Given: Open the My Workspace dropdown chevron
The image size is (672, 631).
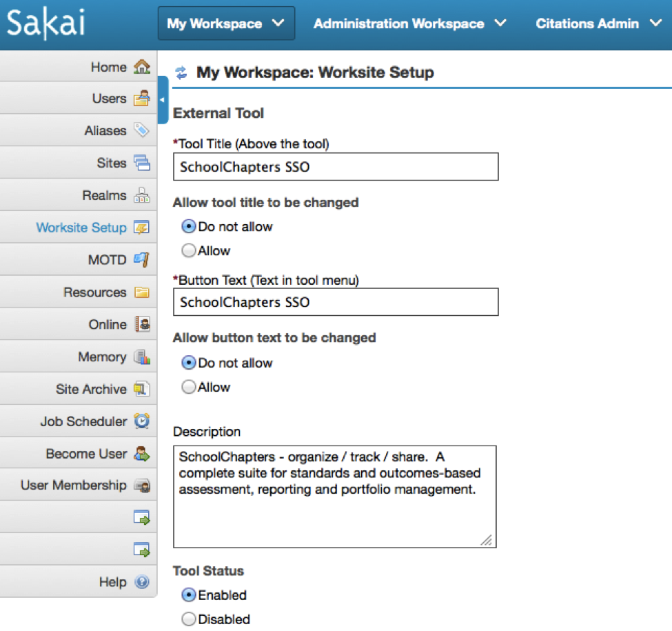Looking at the screenshot, I should coord(278,23).
